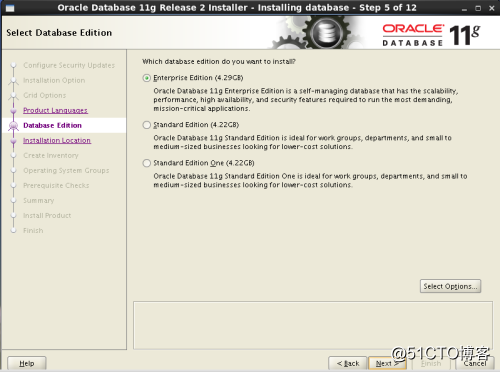Click the 'Which database edition' question text
The image size is (500, 372).
219,62
